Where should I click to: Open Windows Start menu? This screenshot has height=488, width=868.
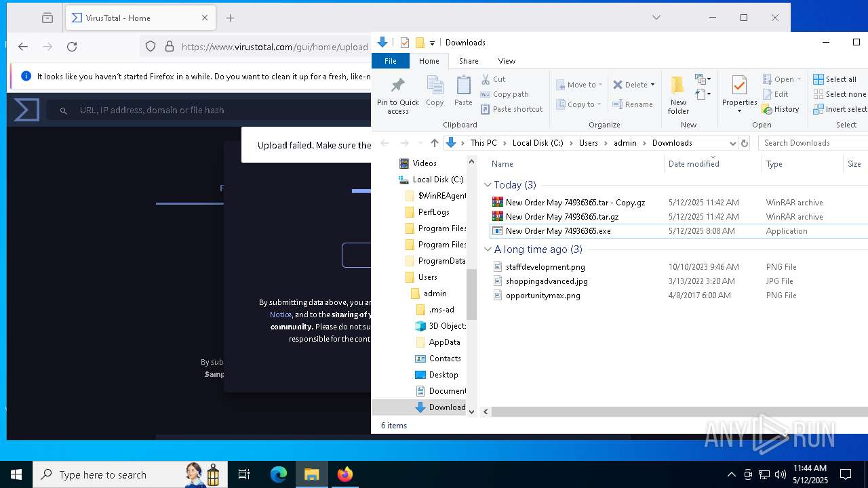(16, 474)
